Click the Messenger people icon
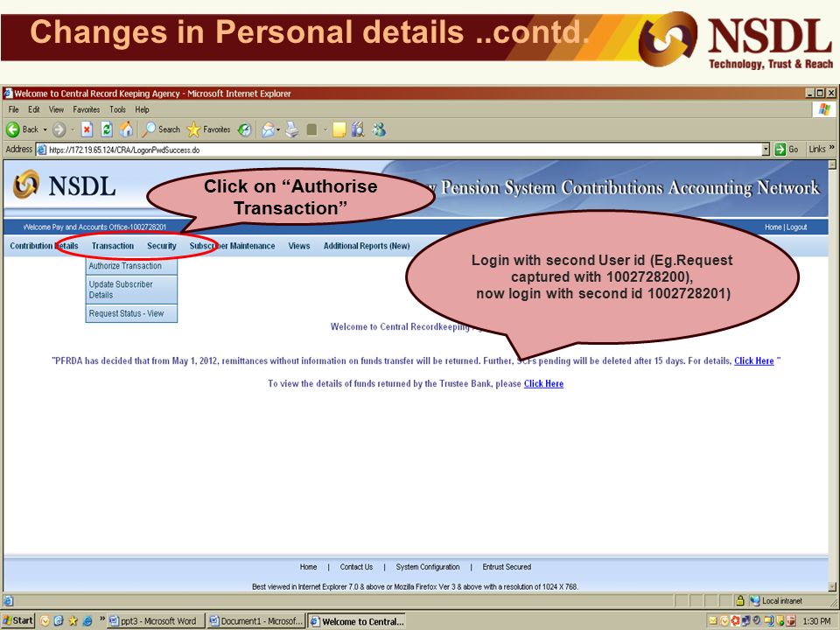The height and width of the screenshot is (630, 840). (x=379, y=129)
